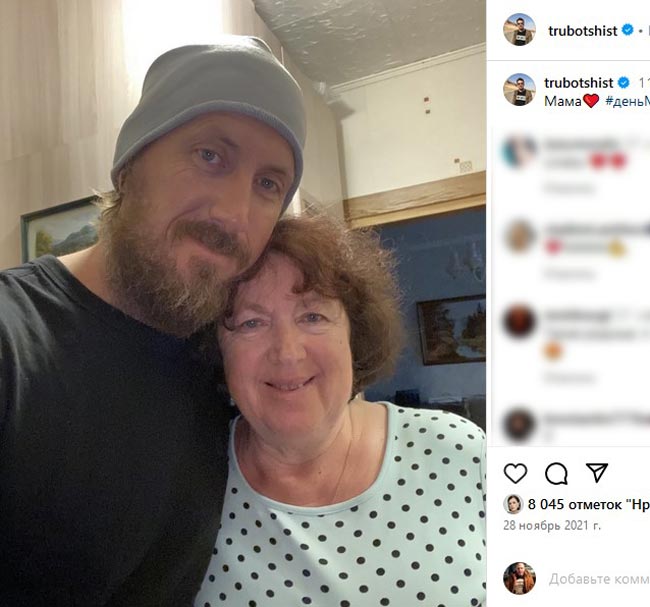Click the trubotshist username in the caption

579,82
